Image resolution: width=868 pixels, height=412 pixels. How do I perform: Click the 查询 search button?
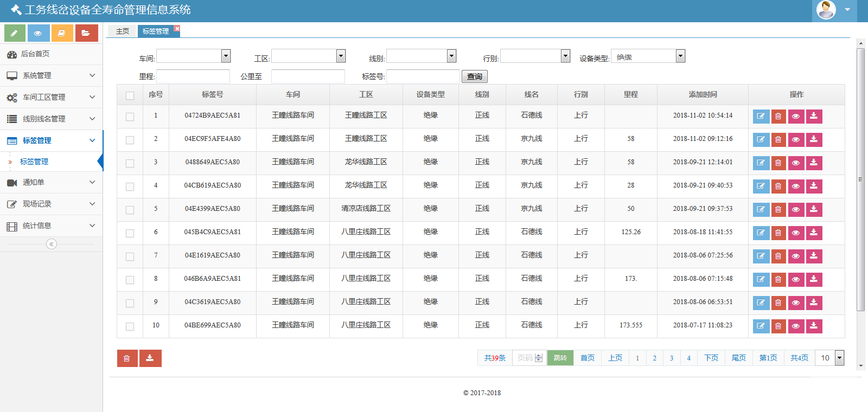pos(474,76)
